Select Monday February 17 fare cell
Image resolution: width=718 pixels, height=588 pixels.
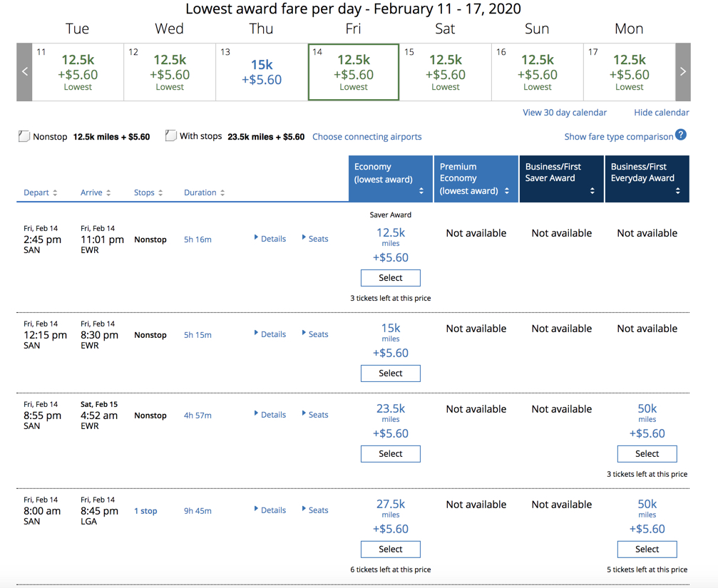[628, 71]
